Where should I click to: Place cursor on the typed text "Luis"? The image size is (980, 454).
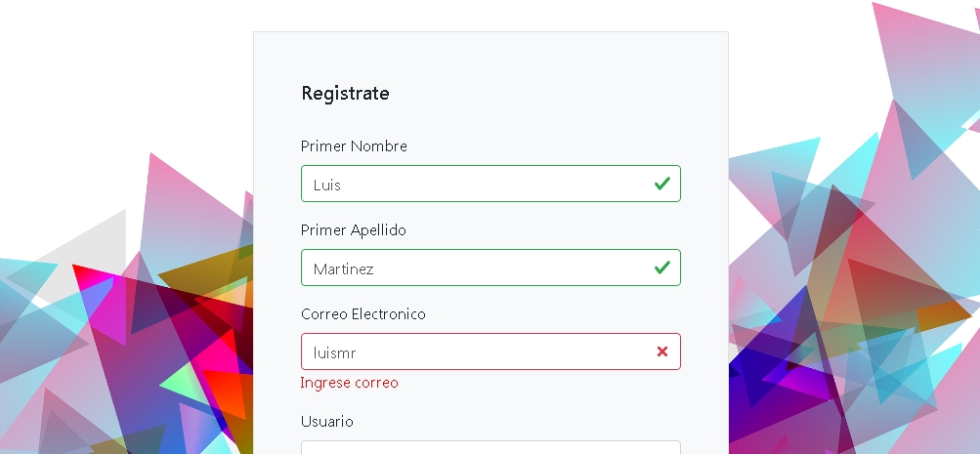(x=327, y=185)
